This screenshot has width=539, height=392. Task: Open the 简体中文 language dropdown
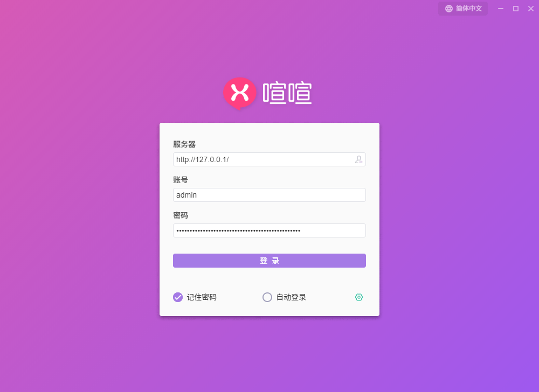462,9
